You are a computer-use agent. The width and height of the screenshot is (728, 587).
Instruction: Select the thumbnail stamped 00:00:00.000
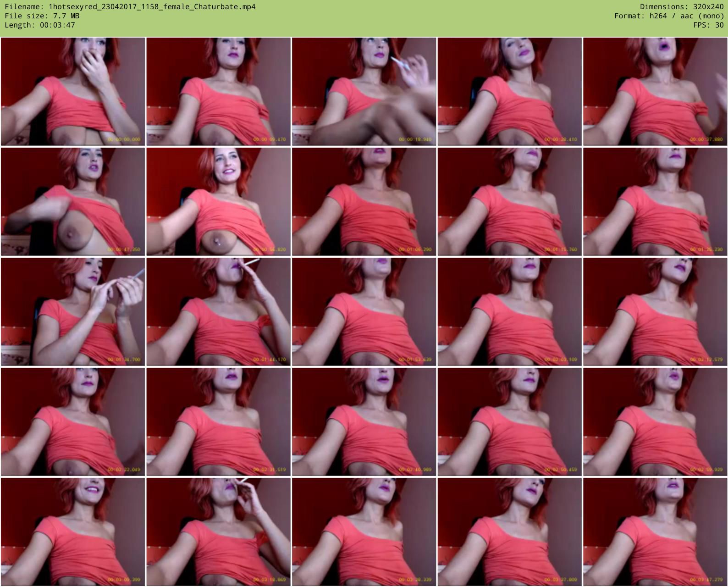click(73, 92)
